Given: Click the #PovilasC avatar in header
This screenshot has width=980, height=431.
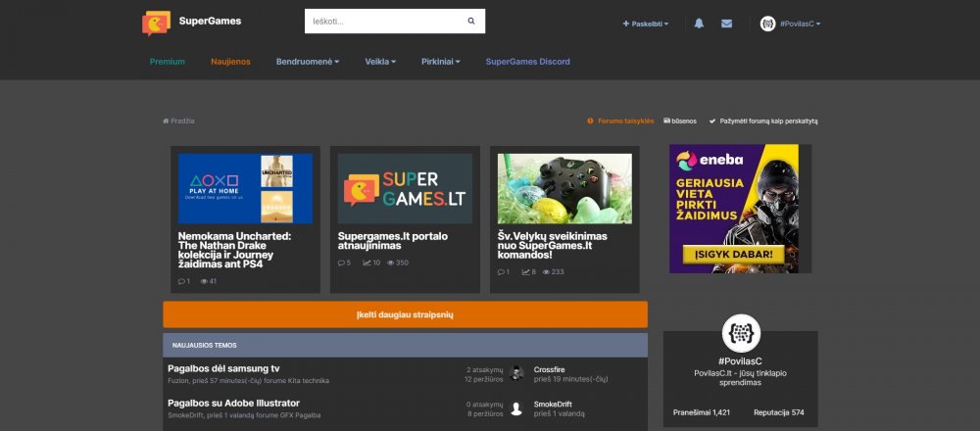Looking at the screenshot, I should pyautogui.click(x=767, y=24).
